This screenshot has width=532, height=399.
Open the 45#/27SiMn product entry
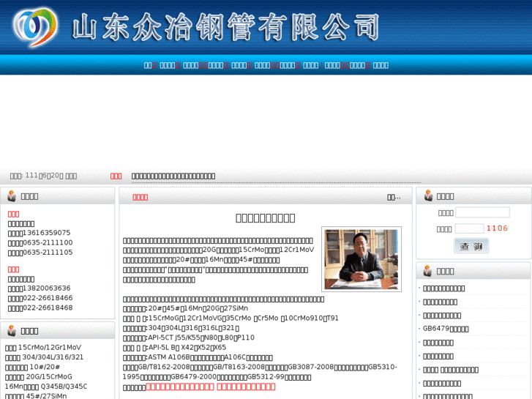[x=36, y=396]
